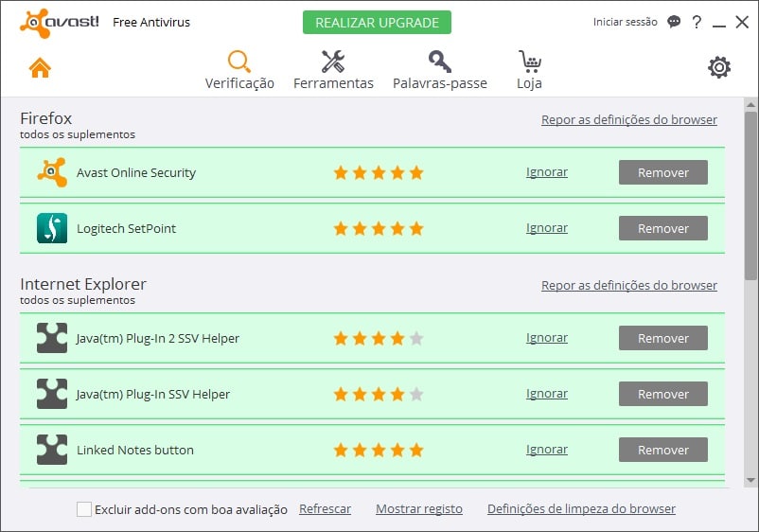Remove the Logitech SetPoint add-on
The width and height of the screenshot is (759, 532).
[662, 228]
